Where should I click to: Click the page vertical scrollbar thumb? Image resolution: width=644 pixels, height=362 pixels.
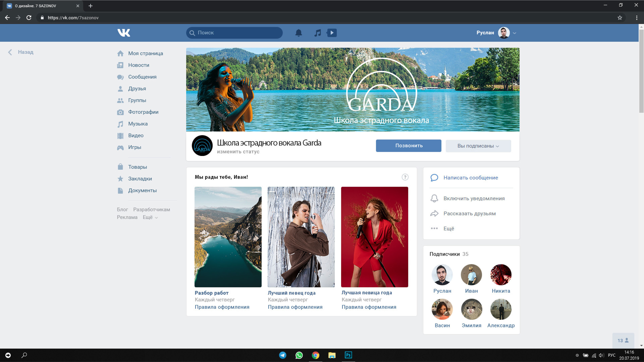pyautogui.click(x=641, y=71)
